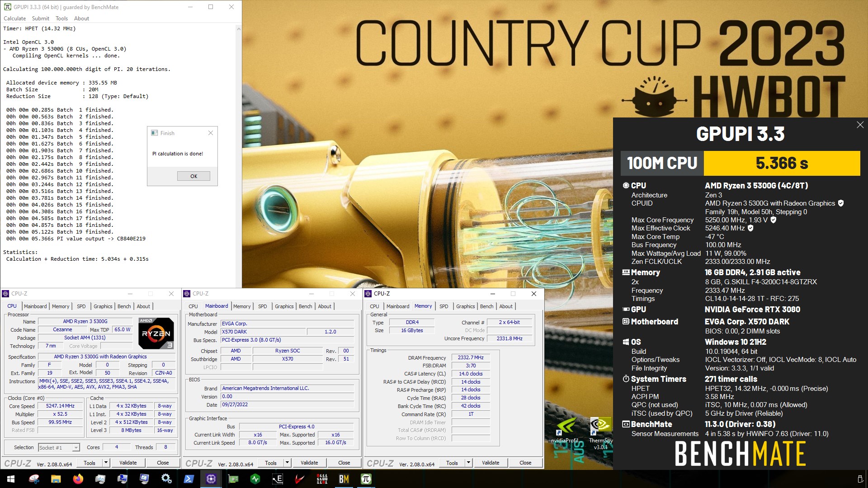Open Graphics tab in second CPU-Z window

click(284, 306)
